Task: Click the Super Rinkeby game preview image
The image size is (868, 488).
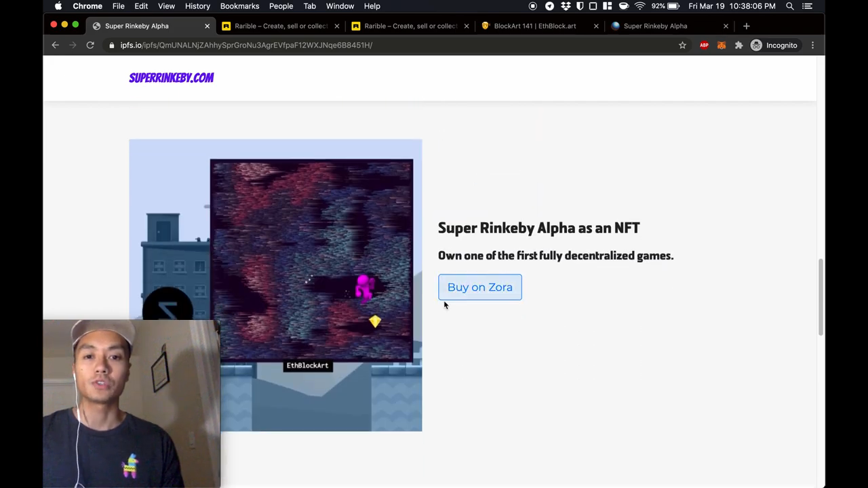Action: [x=275, y=285]
